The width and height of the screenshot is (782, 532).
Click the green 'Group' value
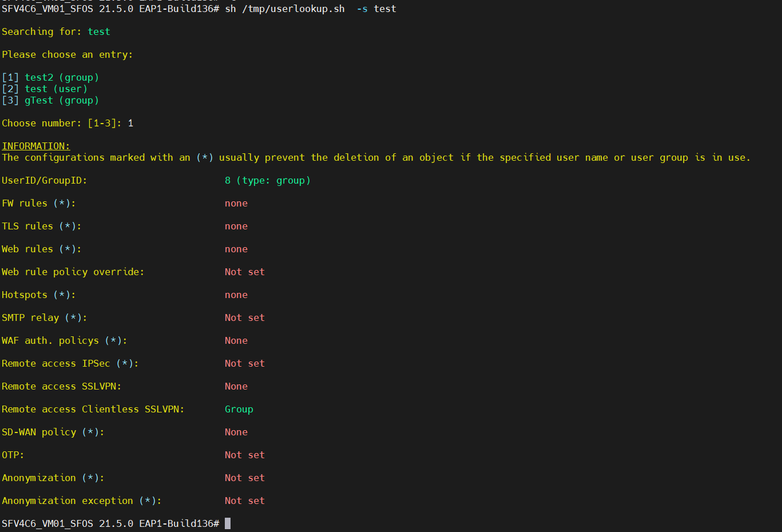click(x=239, y=409)
